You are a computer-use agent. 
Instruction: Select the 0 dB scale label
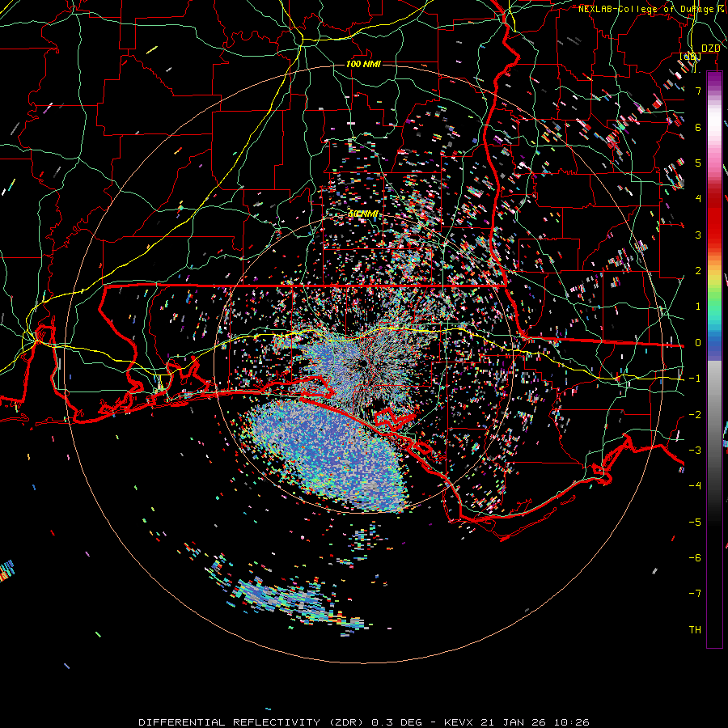click(x=698, y=343)
